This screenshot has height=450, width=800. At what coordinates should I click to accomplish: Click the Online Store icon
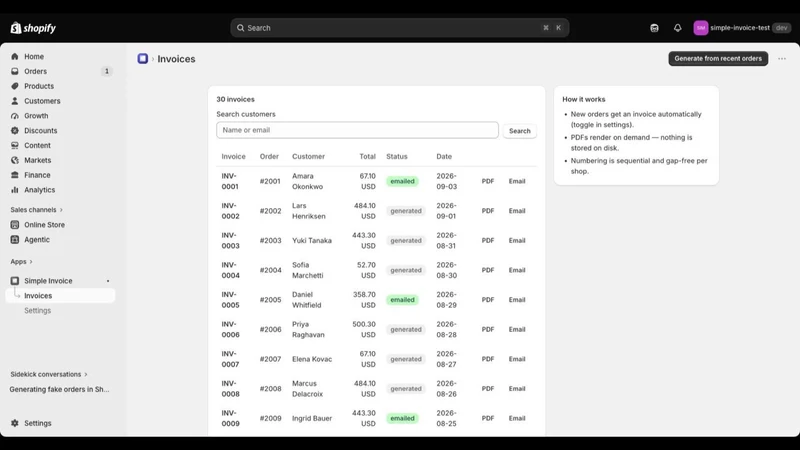click(15, 224)
